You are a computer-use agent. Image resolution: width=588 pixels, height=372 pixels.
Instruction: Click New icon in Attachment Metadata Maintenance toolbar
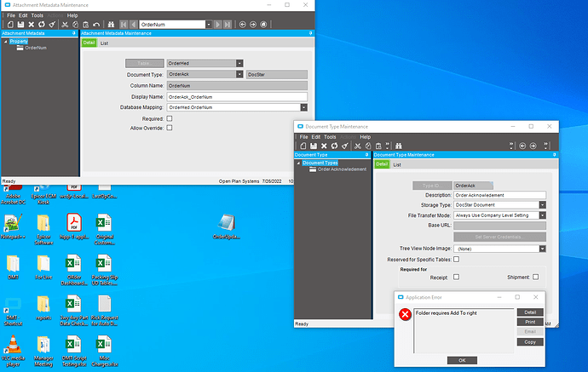10,25
